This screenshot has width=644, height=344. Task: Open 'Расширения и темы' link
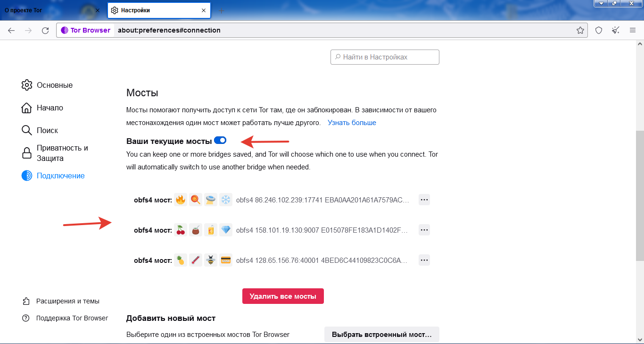tap(61, 301)
